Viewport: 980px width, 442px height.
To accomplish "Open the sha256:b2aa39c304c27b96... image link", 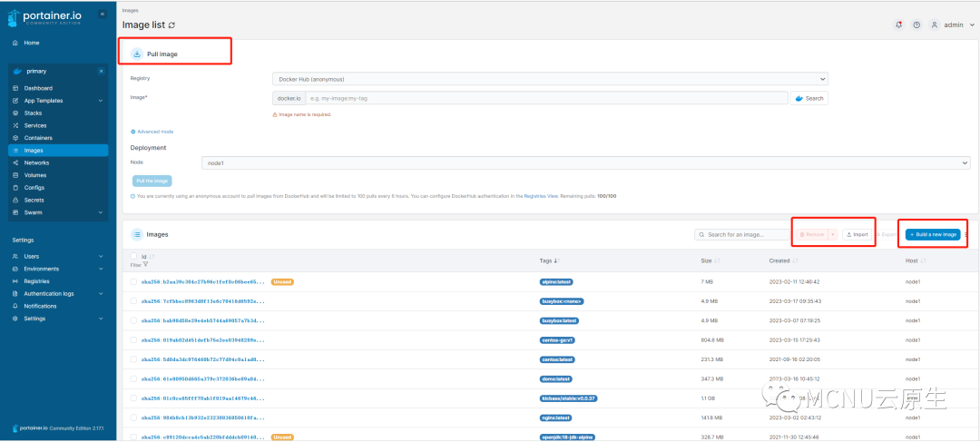I will pos(203,282).
